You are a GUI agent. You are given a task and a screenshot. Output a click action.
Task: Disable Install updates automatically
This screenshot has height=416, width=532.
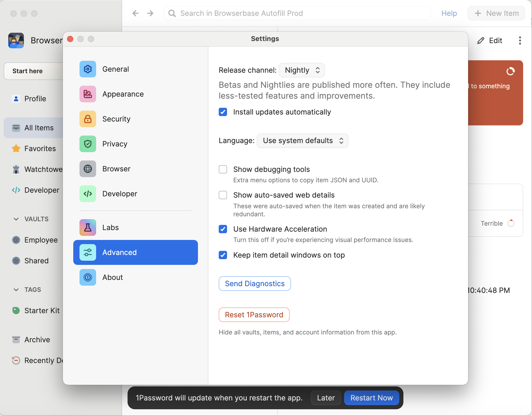coord(223,112)
